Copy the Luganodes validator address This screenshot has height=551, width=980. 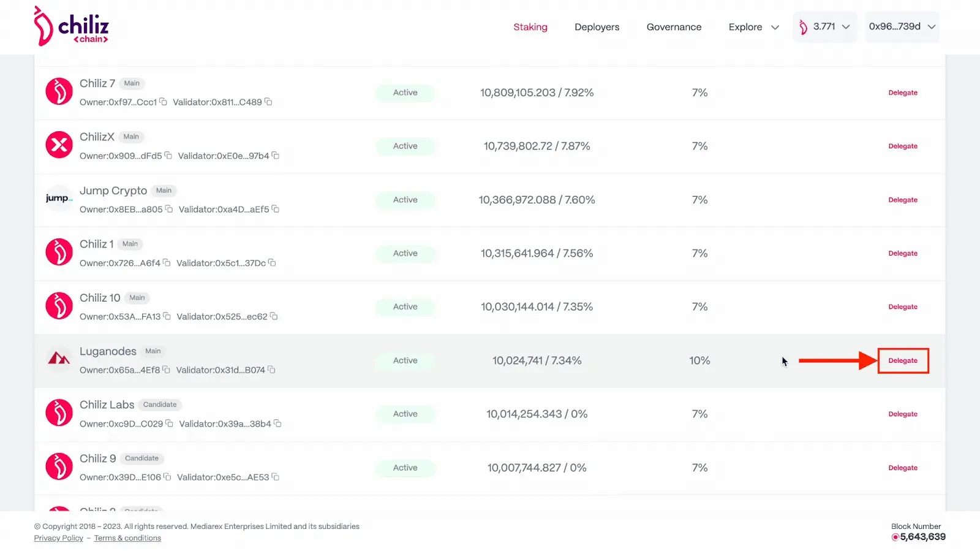pyautogui.click(x=271, y=370)
